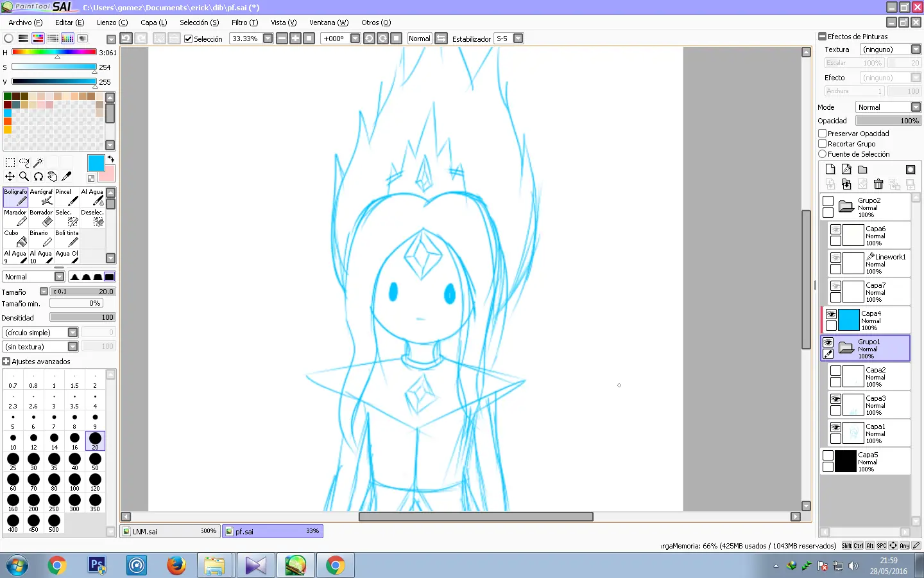
Task: Open the Filtro menu
Action: (x=244, y=22)
